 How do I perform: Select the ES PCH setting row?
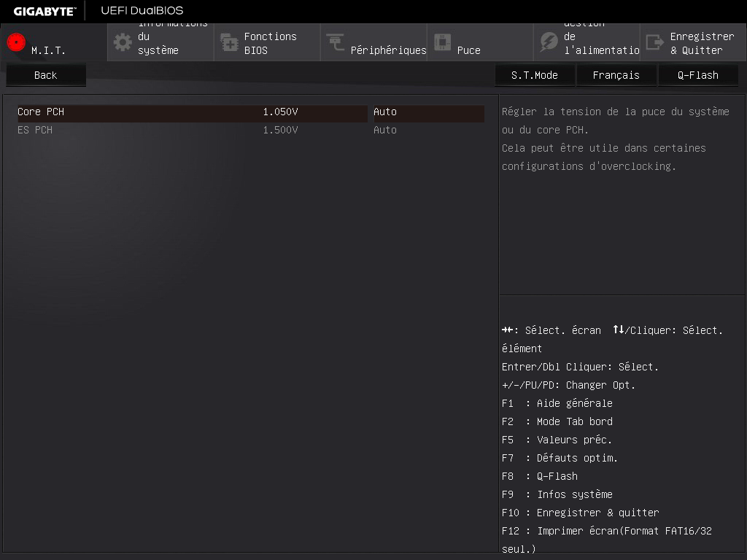[193, 130]
